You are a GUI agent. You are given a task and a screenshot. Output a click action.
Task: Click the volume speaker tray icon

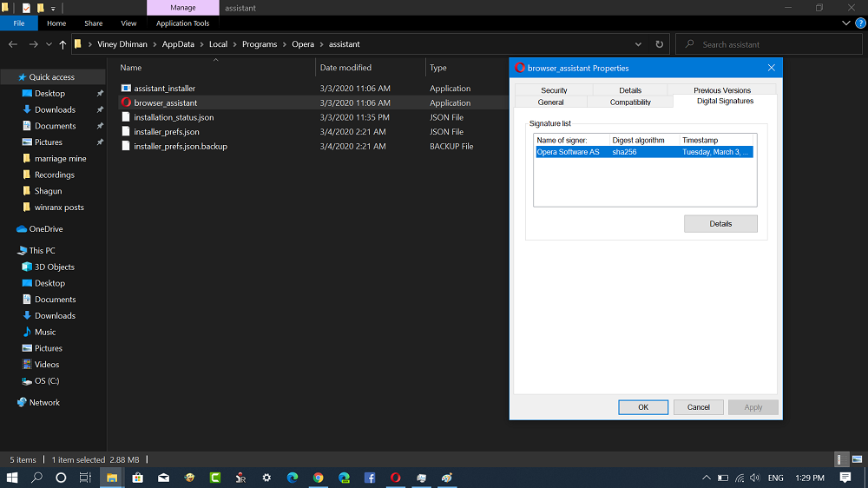[754, 478]
